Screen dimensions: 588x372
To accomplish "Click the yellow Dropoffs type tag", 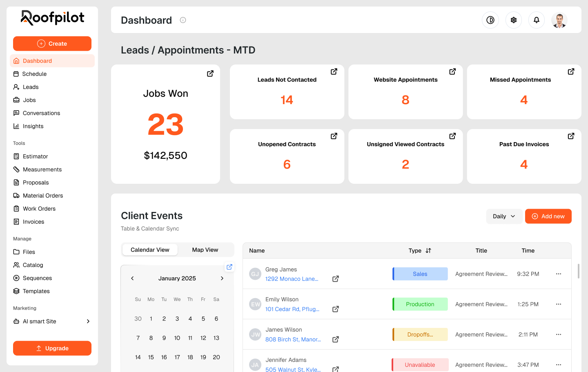I will [x=420, y=334].
